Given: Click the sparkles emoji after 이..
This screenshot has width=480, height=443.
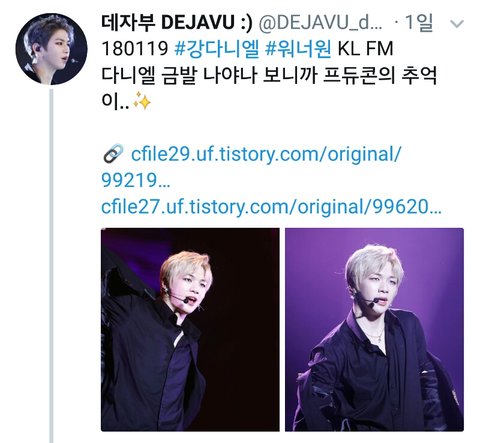Looking at the screenshot, I should 142,101.
